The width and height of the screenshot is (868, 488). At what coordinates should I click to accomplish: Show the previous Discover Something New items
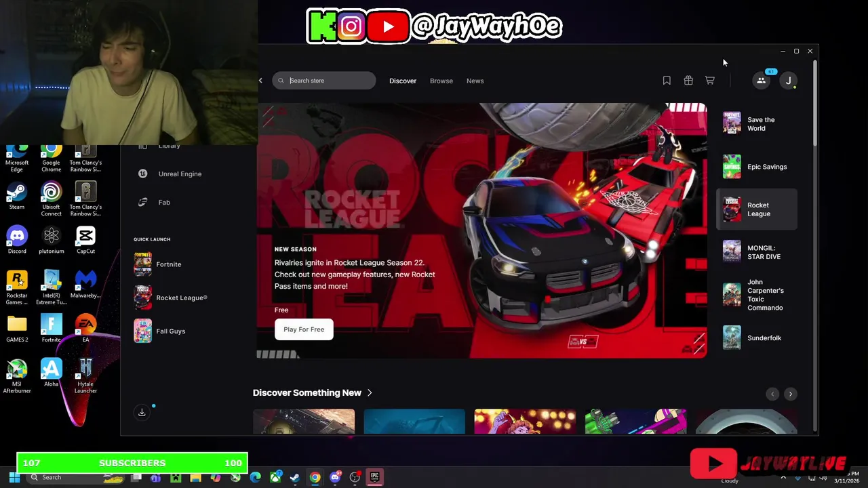click(x=772, y=394)
